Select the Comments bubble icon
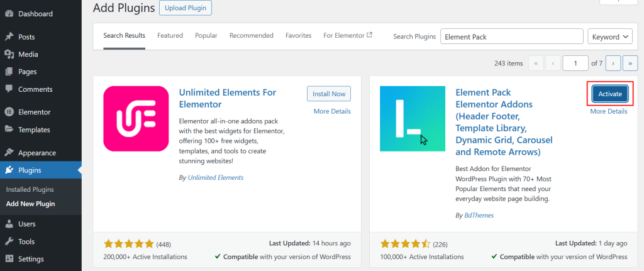 point(9,89)
